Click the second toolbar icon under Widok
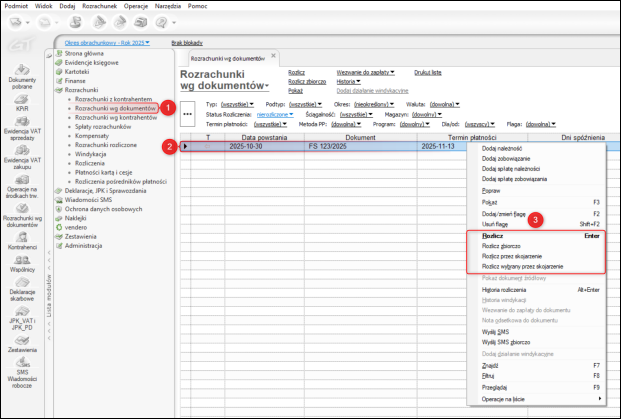The height and width of the screenshot is (419, 621). click(44, 23)
